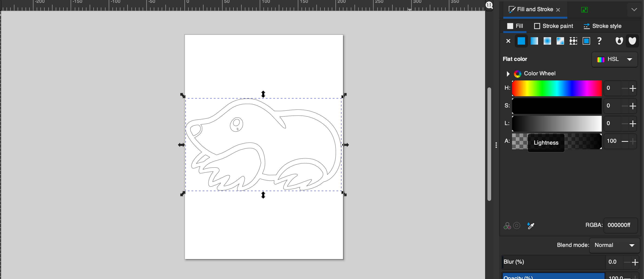Open the Blend mode Normal dropdown
Image resolution: width=644 pixels, height=279 pixels.
(614, 245)
